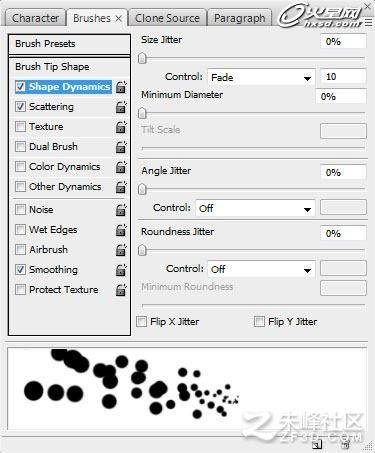Select Brush Tip Shape in the list
Image resolution: width=375 pixels, height=453 pixels.
69,67
